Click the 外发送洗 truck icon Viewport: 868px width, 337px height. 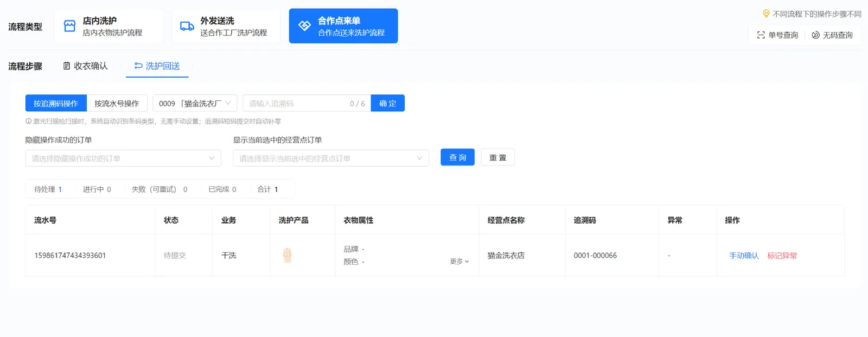click(x=187, y=26)
